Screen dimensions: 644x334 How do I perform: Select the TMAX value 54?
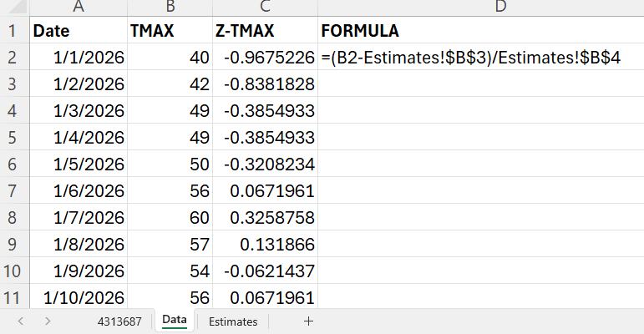pos(170,271)
